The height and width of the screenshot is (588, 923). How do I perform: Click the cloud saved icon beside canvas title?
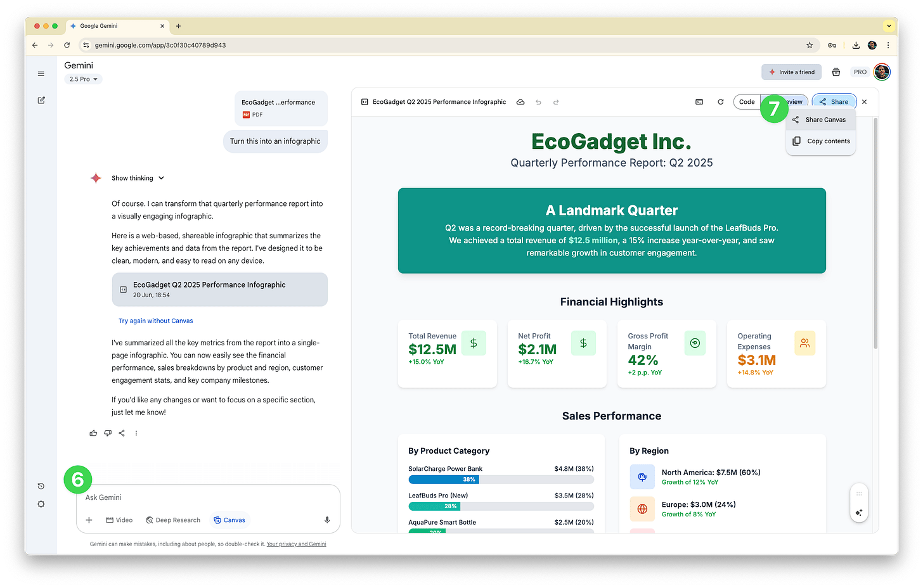(520, 102)
